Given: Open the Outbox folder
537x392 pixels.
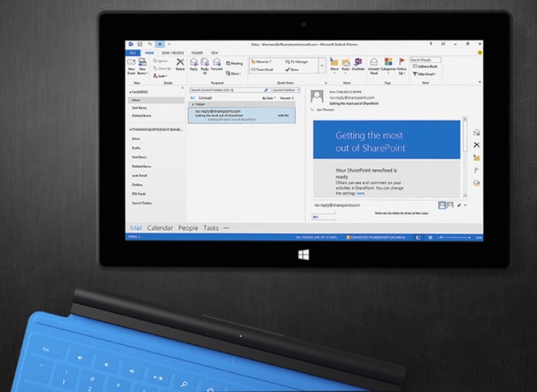Looking at the screenshot, I should [x=137, y=185].
